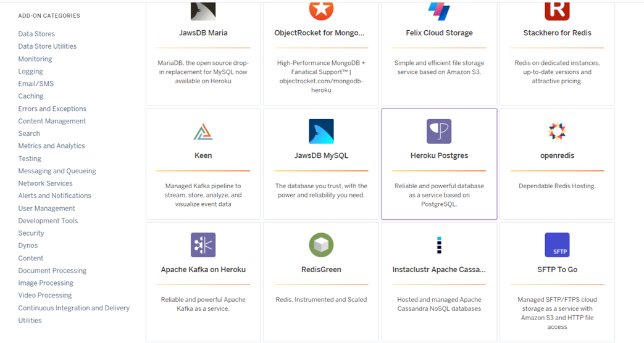Open the ObjectRocket for Mongo add-on title

pyautogui.click(x=319, y=33)
